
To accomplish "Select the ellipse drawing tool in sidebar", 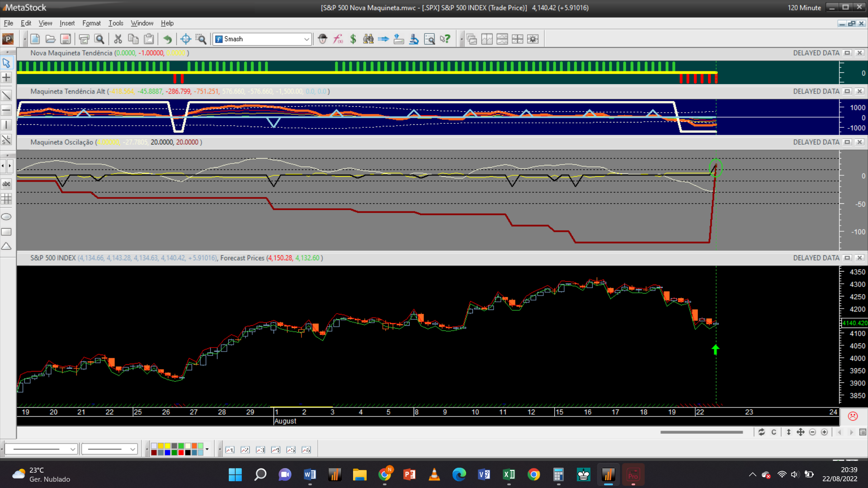I will click(6, 217).
